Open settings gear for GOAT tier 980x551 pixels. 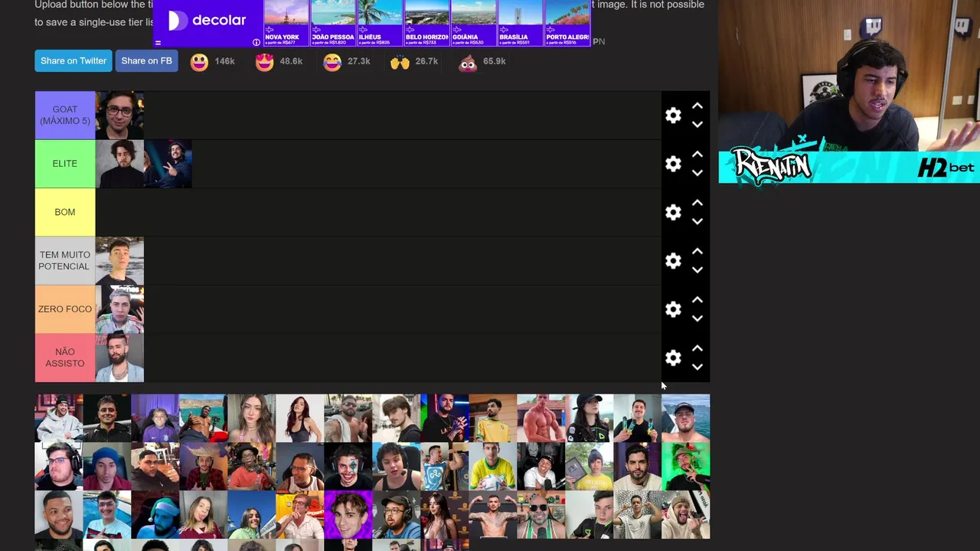pos(673,116)
